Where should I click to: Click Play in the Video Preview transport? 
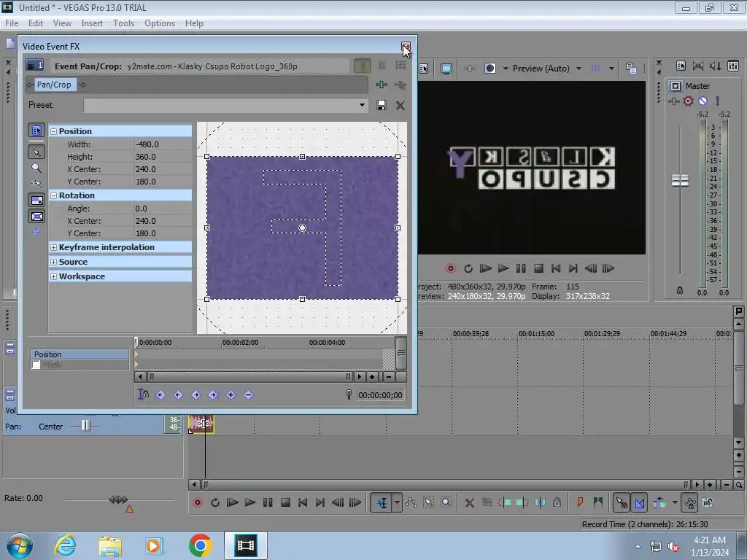coord(503,268)
